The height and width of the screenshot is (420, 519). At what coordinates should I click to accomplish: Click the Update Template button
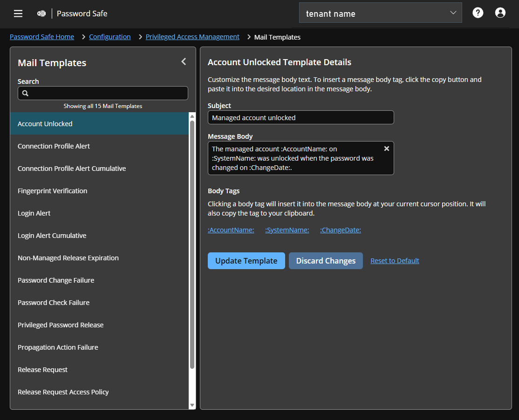pos(246,261)
